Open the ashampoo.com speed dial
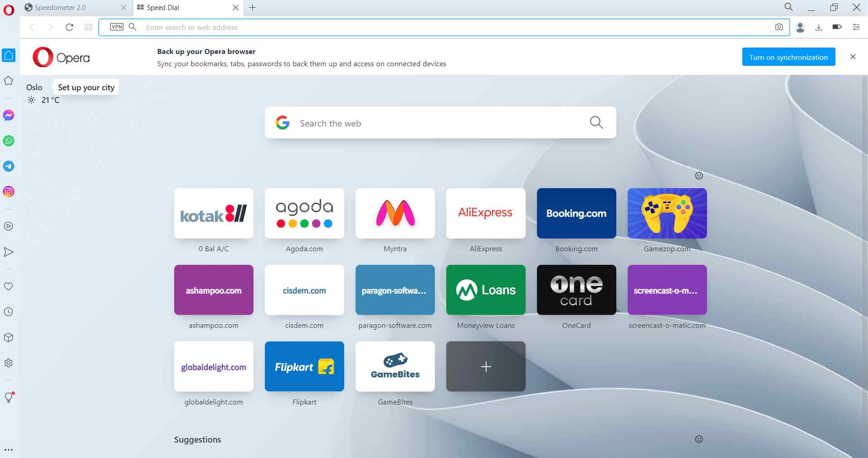 (x=214, y=290)
